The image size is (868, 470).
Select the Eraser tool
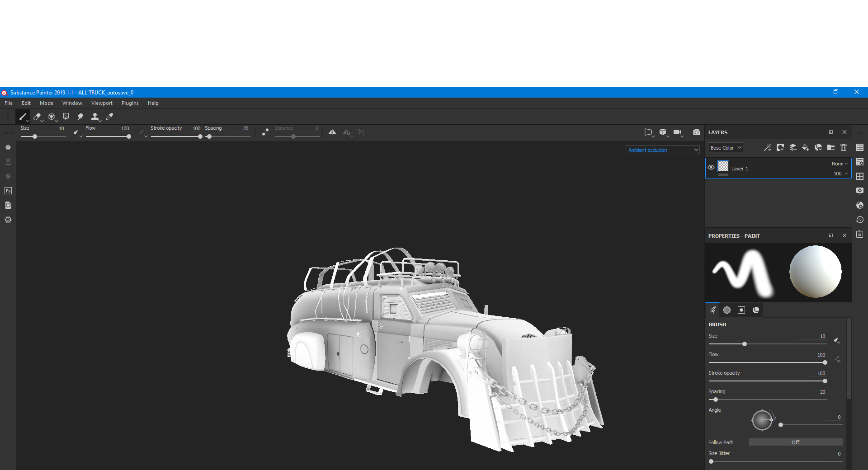click(x=37, y=117)
